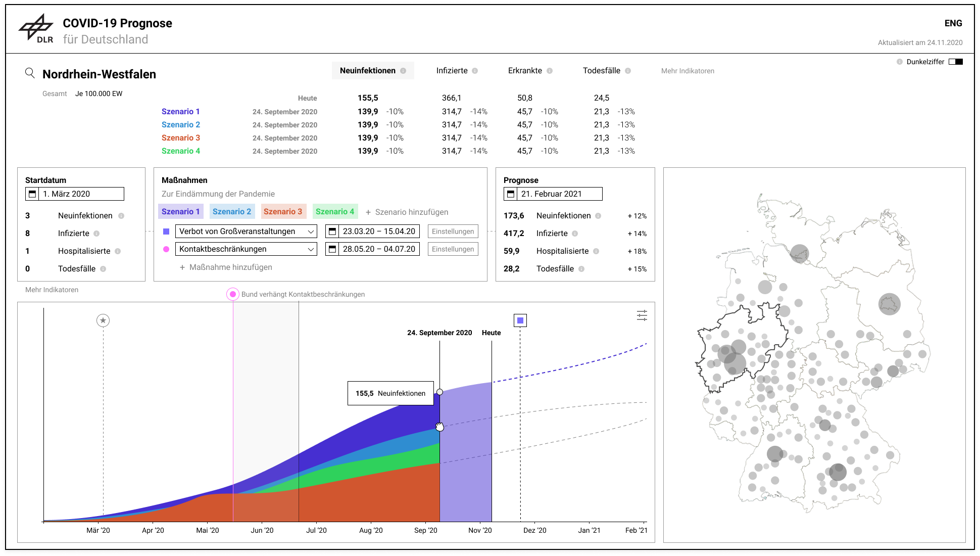
Task: Click info icon for Prognose Neuinfektionen
Action: [598, 216]
